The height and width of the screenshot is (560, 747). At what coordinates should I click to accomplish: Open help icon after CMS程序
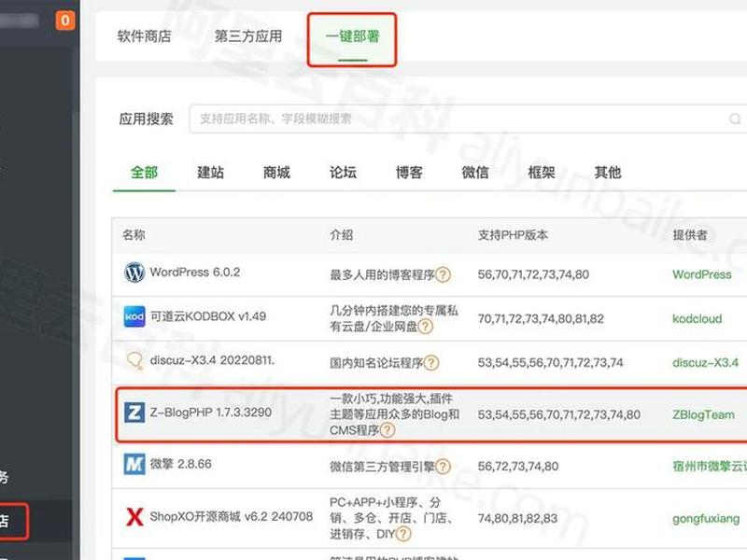click(x=388, y=430)
